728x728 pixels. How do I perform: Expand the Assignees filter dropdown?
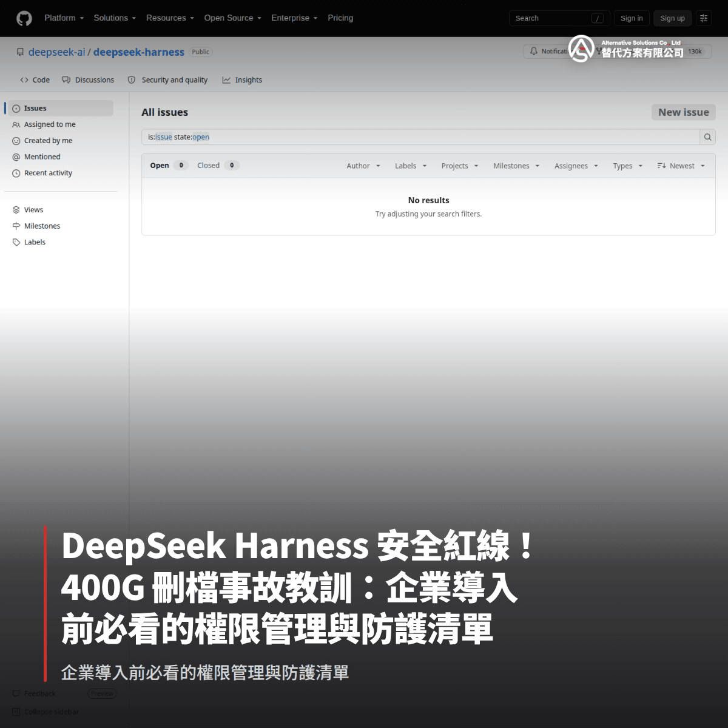(576, 166)
